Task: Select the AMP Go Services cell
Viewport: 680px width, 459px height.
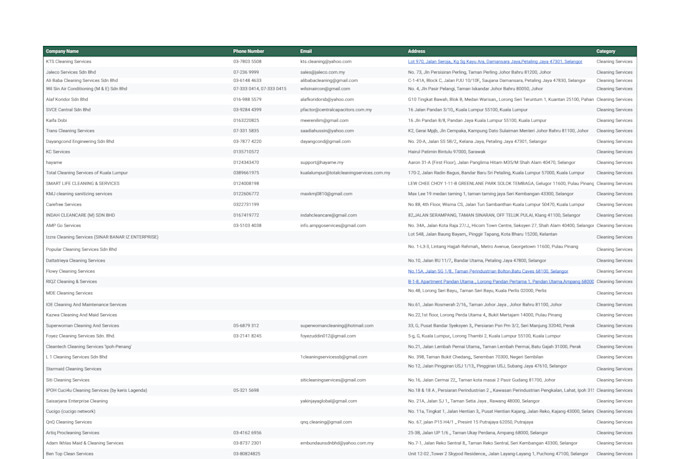Action: coord(63,226)
